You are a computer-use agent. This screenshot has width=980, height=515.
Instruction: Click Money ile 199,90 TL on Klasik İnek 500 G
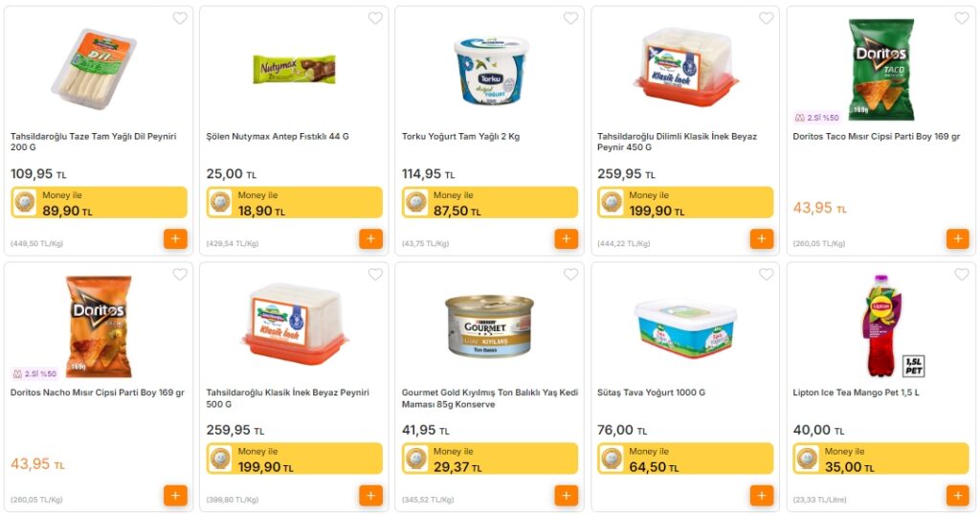[295, 459]
